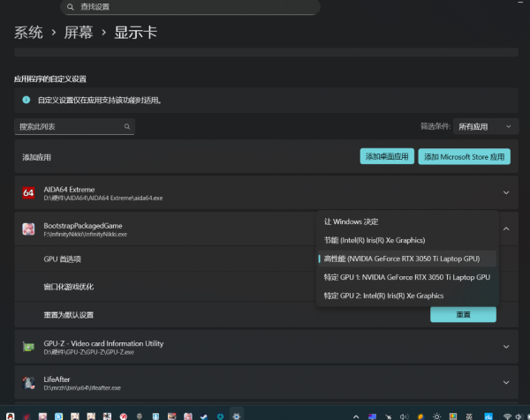Click the 添加桌面应用 button
Image resolution: width=530 pixels, height=420 pixels.
click(387, 156)
